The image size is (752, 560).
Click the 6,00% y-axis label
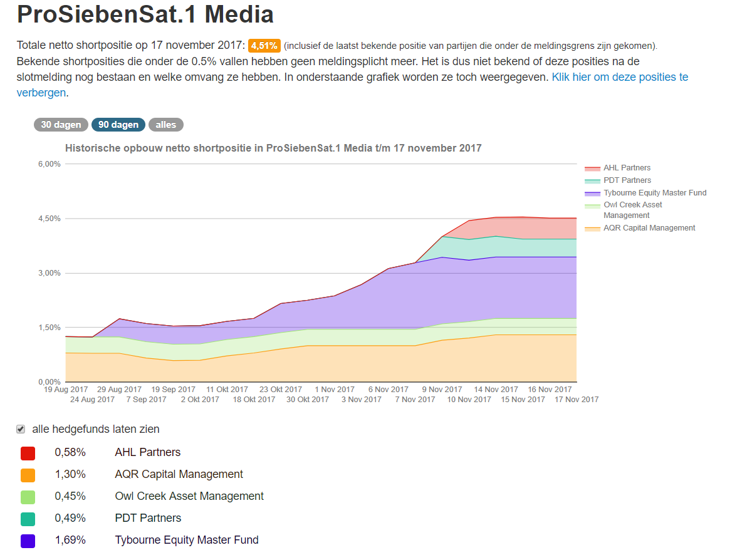click(48, 164)
